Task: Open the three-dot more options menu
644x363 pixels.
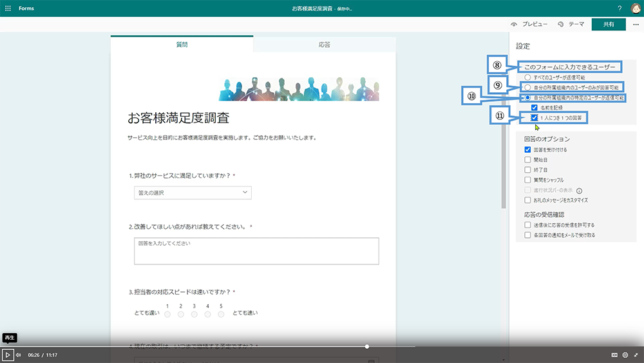Action: [x=636, y=25]
